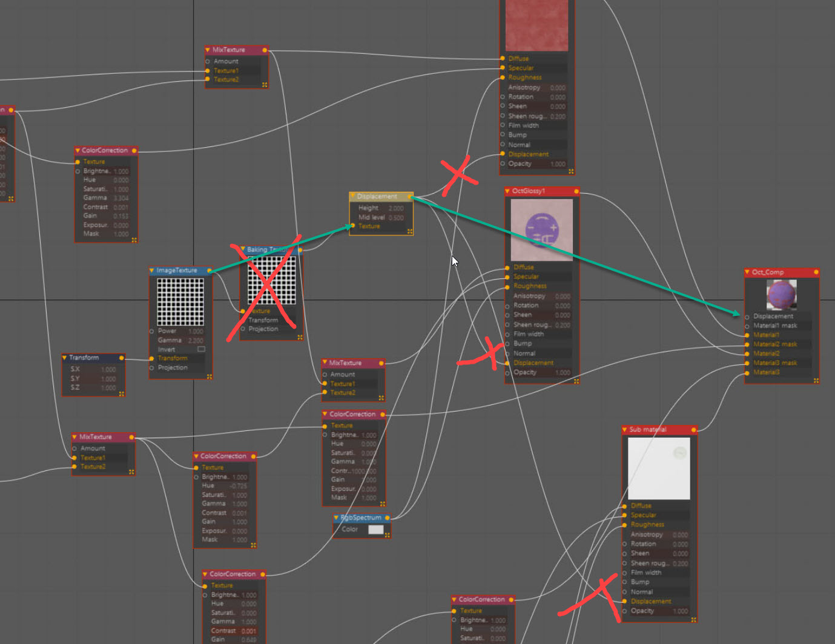
Task: Collapse the Transform node
Action: pyautogui.click(x=65, y=358)
